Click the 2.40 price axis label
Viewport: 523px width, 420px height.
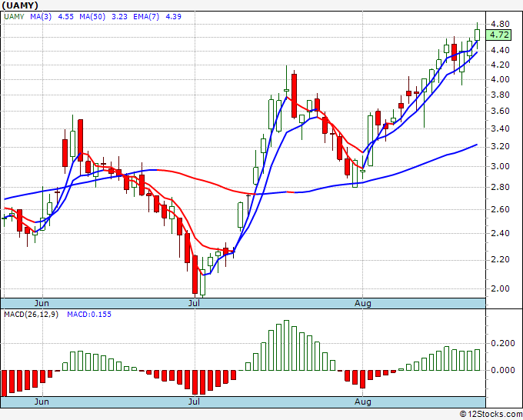click(x=500, y=233)
